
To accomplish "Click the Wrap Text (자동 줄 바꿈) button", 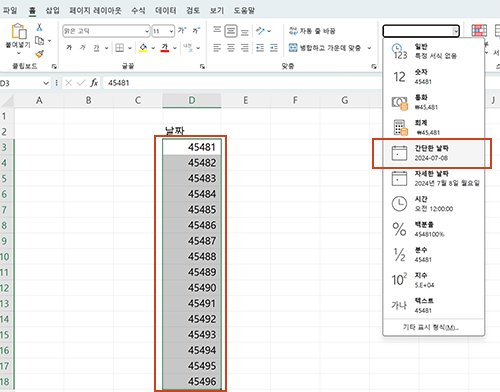I will (312, 31).
